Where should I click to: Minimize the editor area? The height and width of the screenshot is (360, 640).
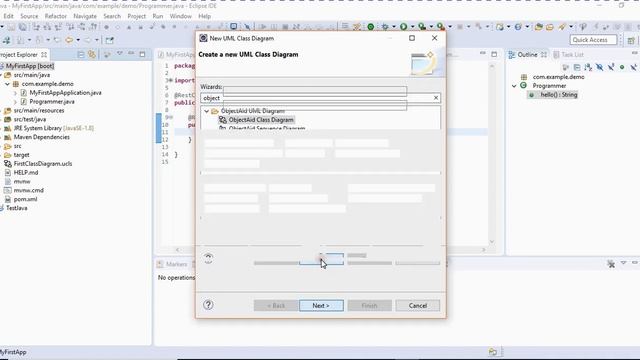[482, 53]
